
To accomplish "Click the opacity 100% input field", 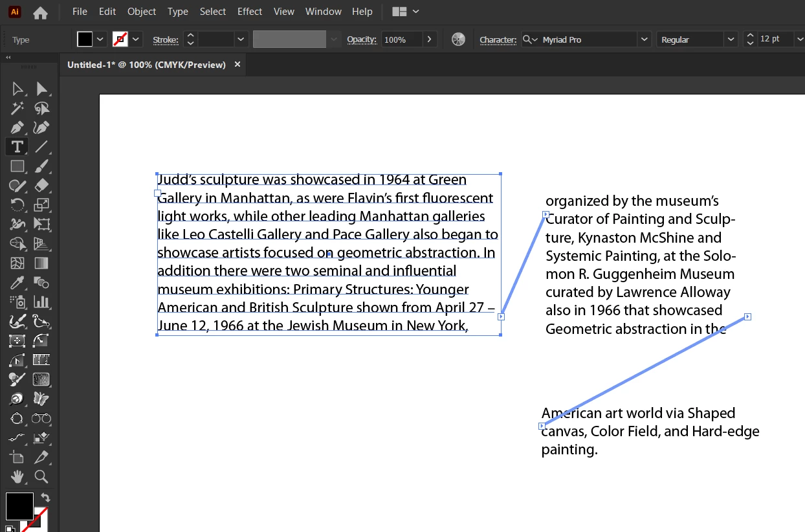I will point(402,39).
